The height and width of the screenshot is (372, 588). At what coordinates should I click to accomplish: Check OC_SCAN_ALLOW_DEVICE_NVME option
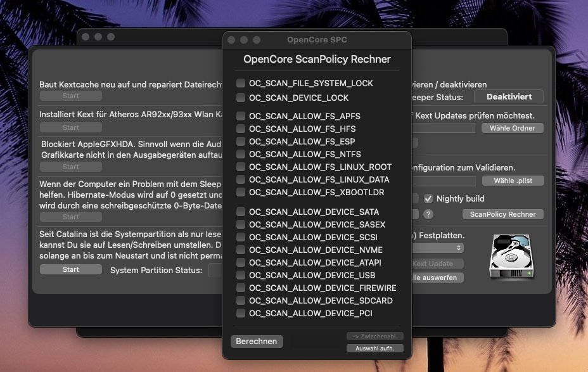[241, 250]
